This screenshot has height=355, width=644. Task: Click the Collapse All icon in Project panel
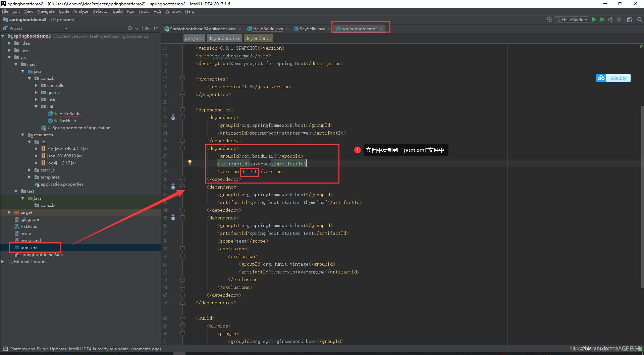pos(137,29)
